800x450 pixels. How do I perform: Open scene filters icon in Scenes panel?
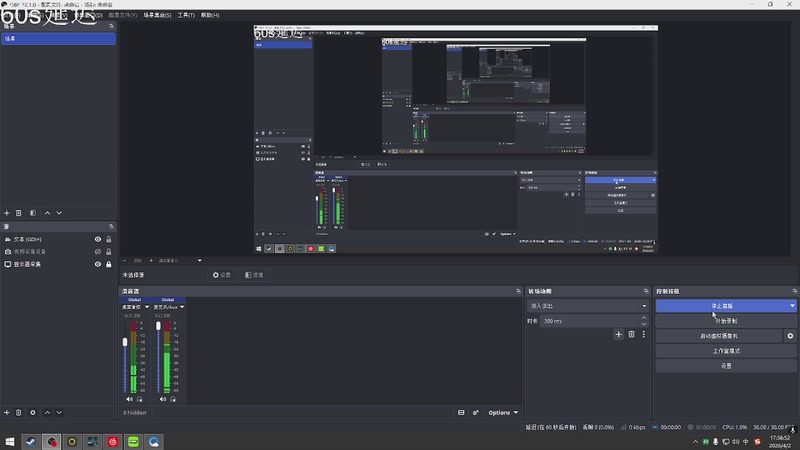click(x=33, y=213)
